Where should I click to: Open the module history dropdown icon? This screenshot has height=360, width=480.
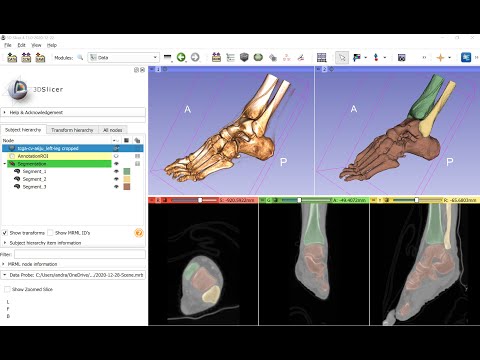tap(168, 58)
